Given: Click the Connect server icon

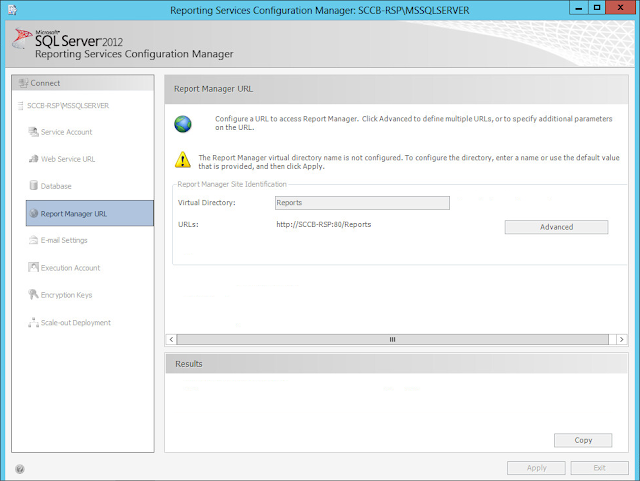Looking at the screenshot, I should pos(24,83).
